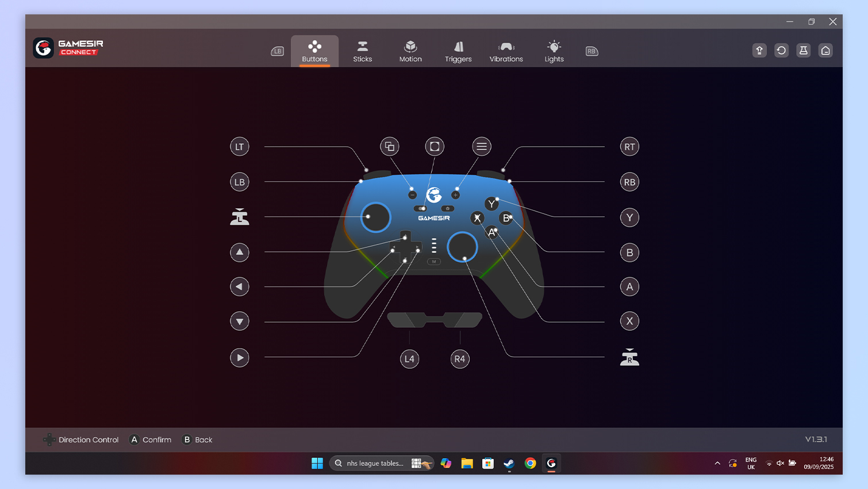Open the Motion settings tab
This screenshot has width=868, height=489.
(x=410, y=51)
